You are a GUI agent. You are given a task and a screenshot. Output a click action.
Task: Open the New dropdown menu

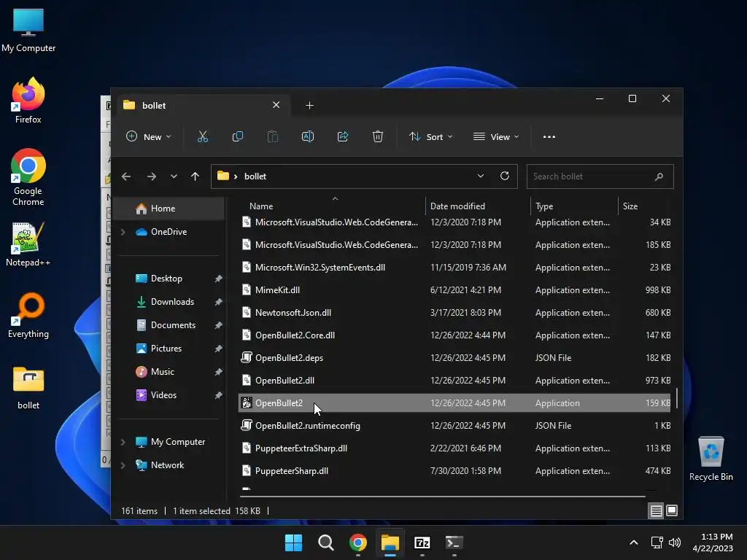(149, 136)
